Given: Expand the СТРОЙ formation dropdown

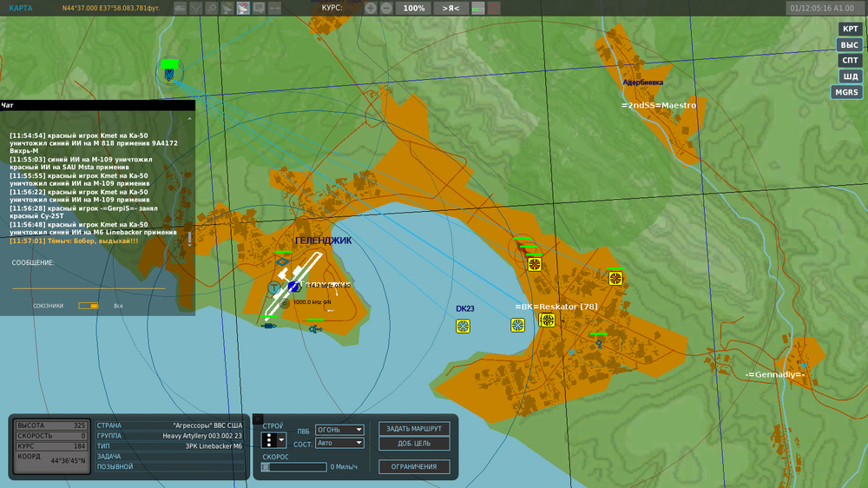Looking at the screenshot, I should 273,440.
